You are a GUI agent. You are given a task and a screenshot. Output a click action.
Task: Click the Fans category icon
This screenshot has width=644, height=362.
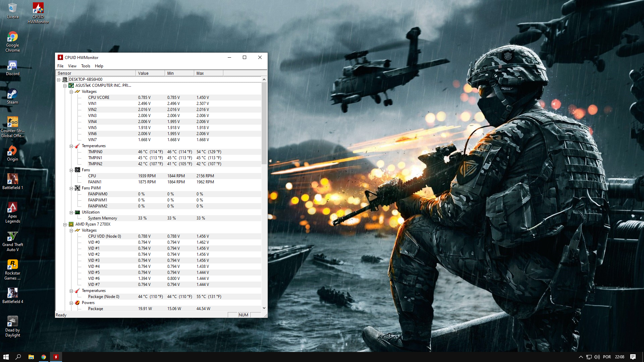pos(77,170)
